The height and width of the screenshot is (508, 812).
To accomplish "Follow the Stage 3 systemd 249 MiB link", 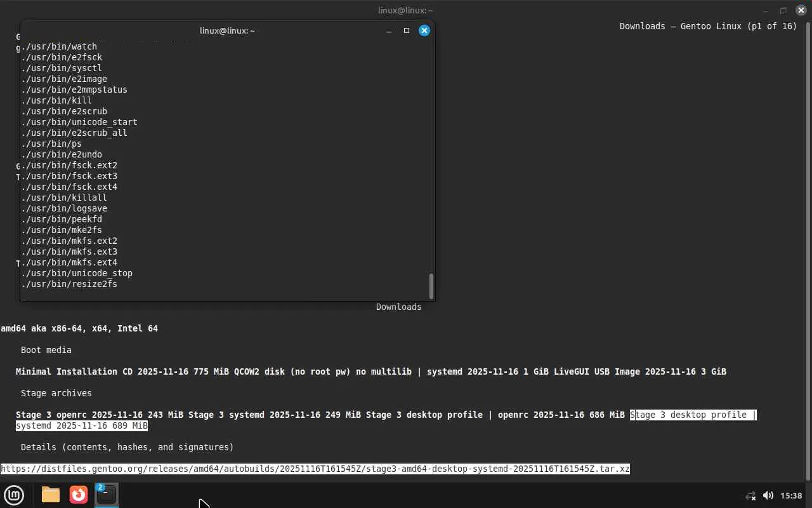I will point(275,415).
